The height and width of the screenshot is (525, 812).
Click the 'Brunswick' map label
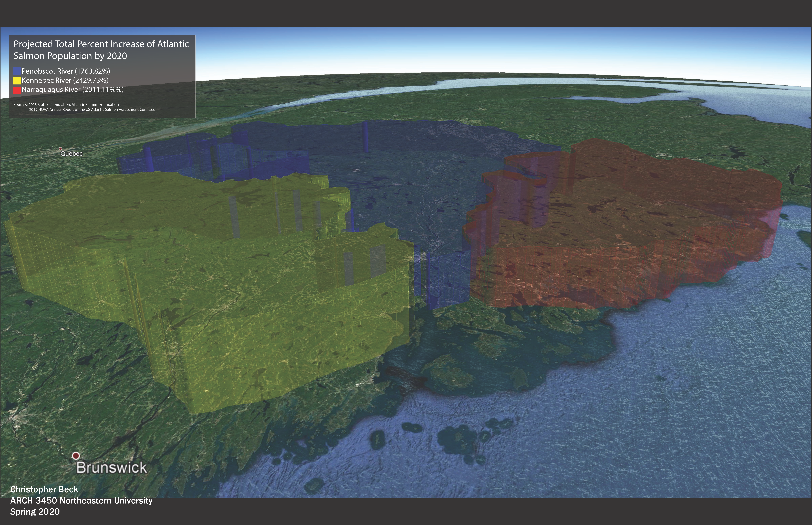[x=112, y=468]
